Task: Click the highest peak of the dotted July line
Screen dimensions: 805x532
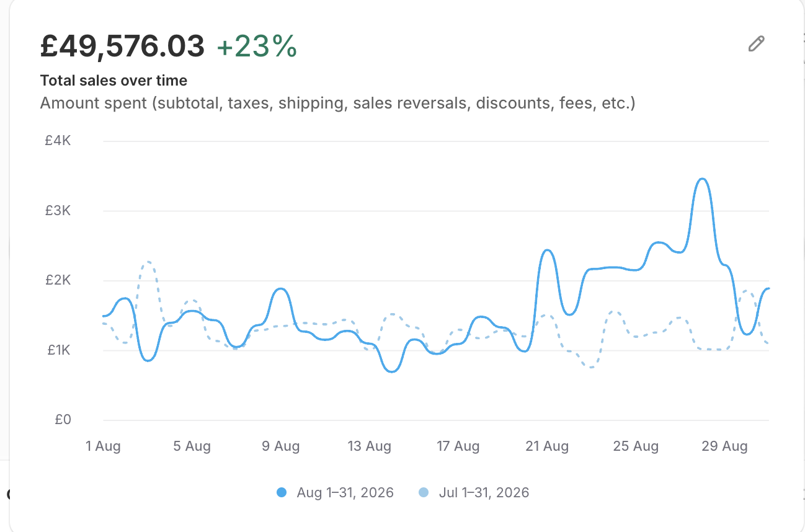Action: coord(148,262)
